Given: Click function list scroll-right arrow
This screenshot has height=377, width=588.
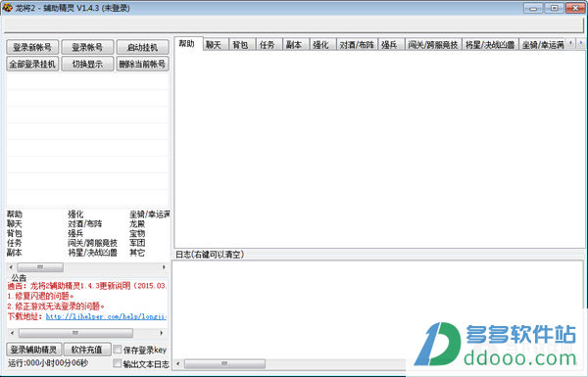Looking at the screenshot, I should (x=164, y=267).
